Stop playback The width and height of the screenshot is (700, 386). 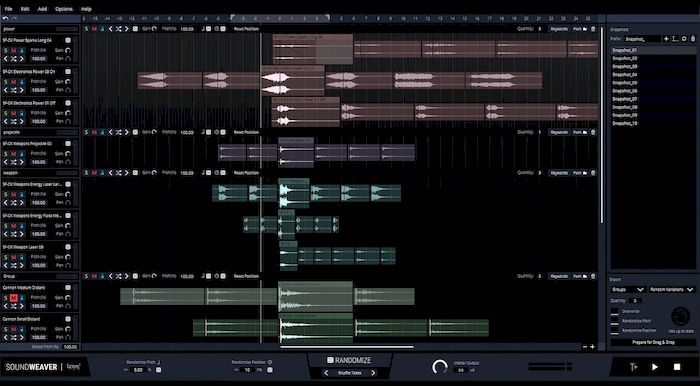coord(677,367)
